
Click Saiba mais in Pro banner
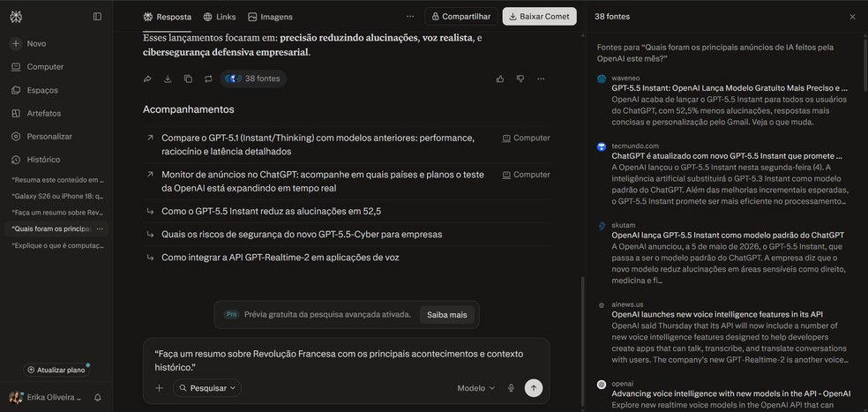tap(446, 315)
